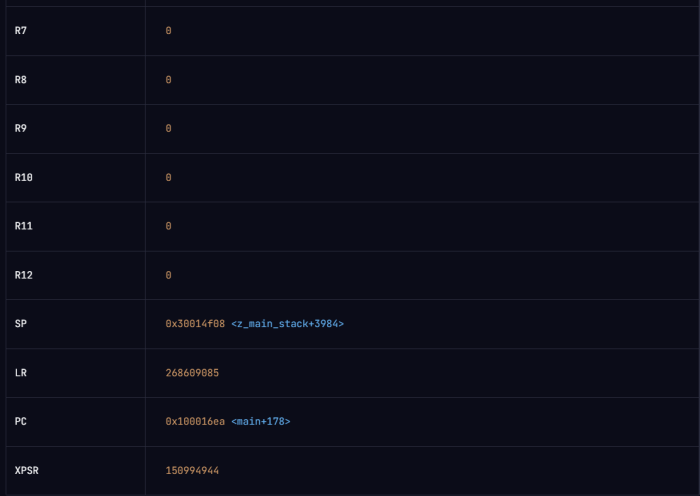This screenshot has width=700, height=496.
Task: Open the main+178 symbol link
Action: [x=261, y=421]
